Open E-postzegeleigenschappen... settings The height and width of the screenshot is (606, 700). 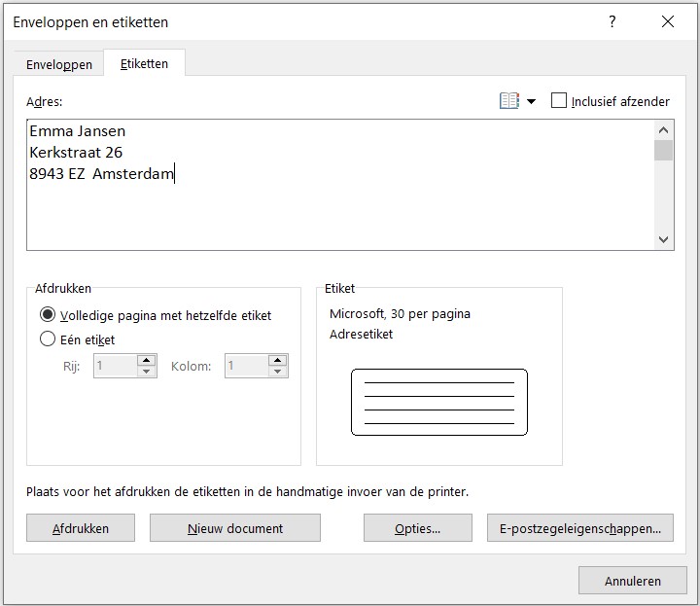(x=579, y=528)
